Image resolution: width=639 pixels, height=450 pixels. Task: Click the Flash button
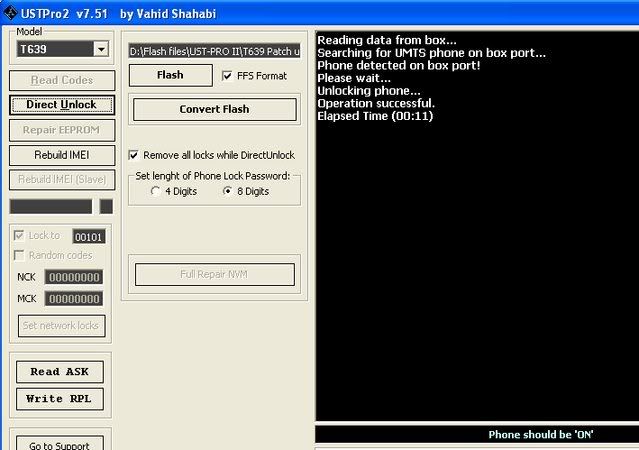click(171, 75)
